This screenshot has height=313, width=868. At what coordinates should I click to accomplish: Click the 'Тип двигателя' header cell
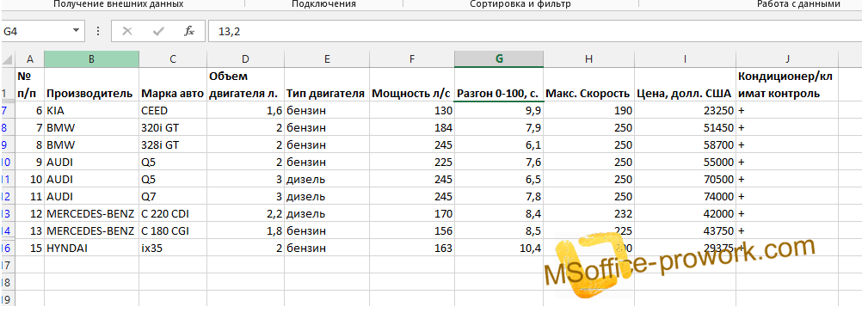coord(327,84)
